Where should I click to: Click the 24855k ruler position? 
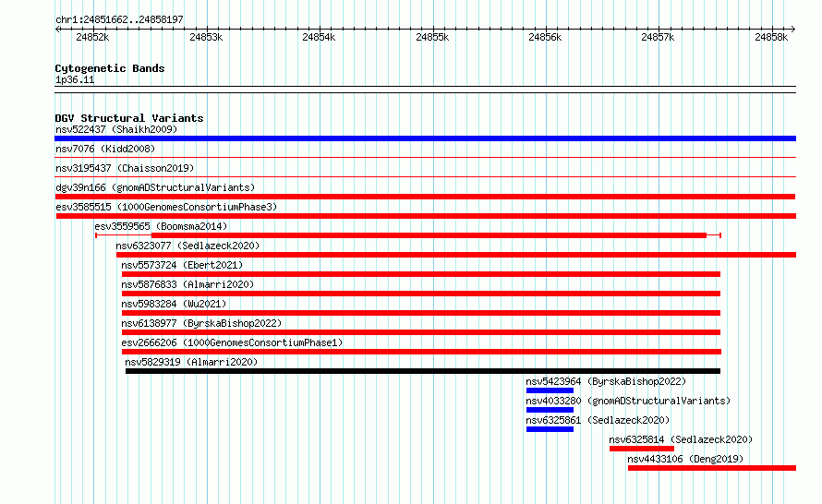(432, 37)
